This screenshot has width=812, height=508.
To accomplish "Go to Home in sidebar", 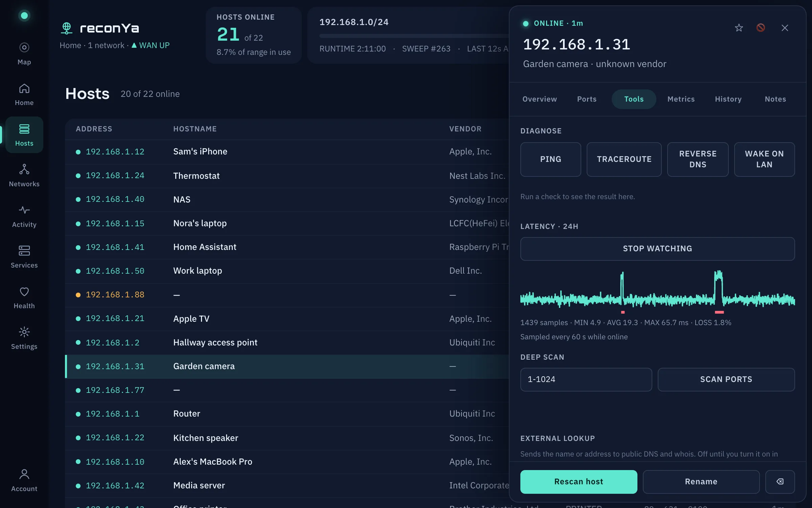I will coord(24,94).
